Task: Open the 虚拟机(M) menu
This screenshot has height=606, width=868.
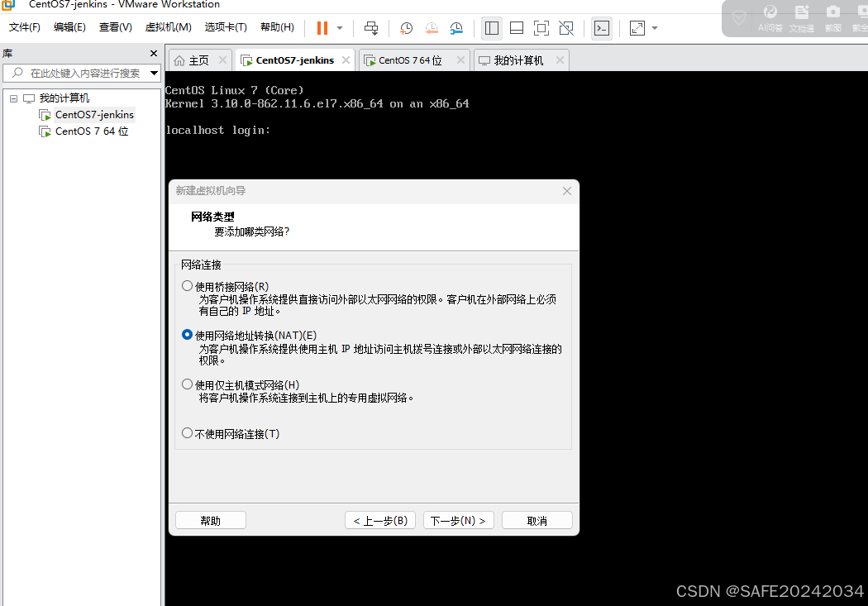Action: tap(169, 27)
